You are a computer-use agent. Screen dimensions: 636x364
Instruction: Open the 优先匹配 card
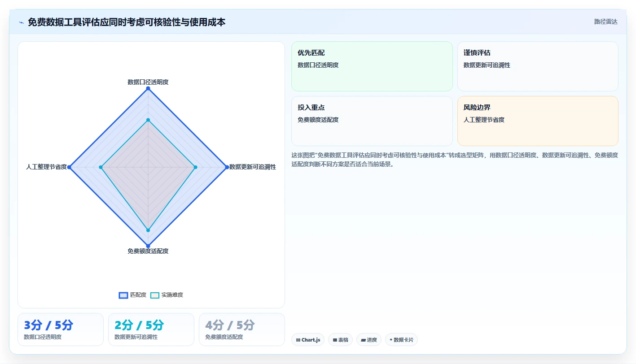tap(372, 66)
